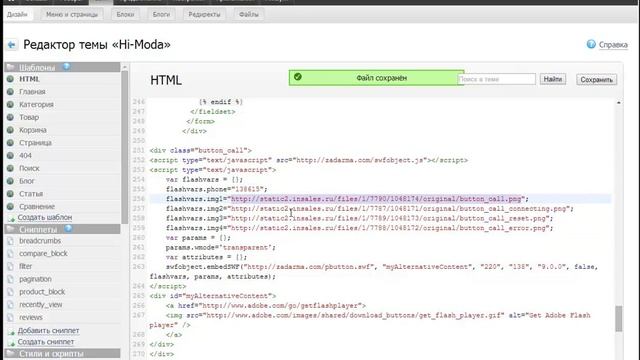Screen dimensions: 640x360
Task: Select the Статья template
Action: (x=31, y=193)
